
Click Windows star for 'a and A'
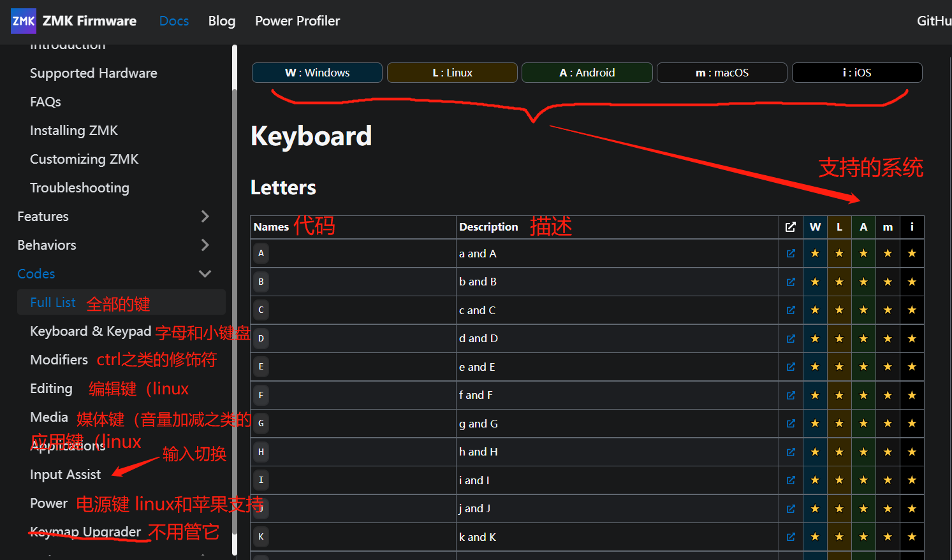815,254
